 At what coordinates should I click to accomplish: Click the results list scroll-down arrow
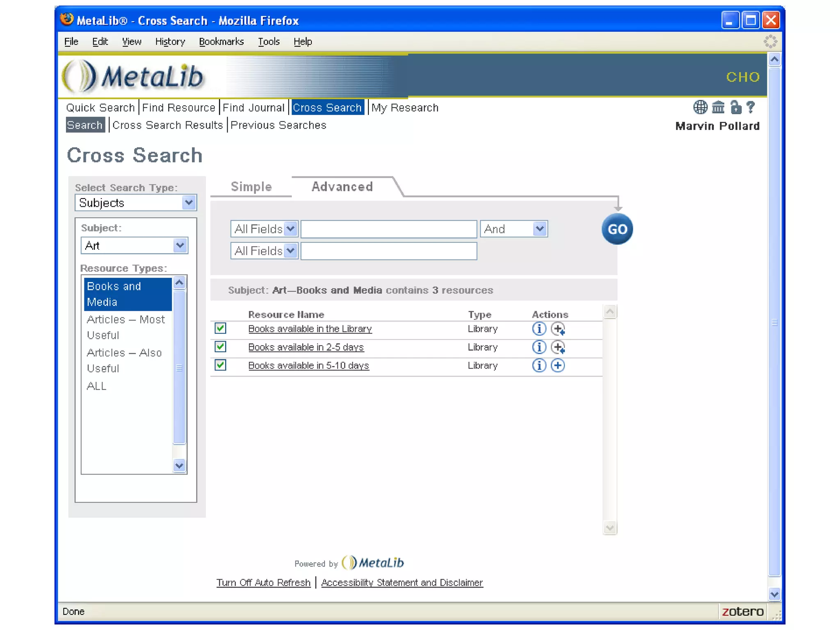pyautogui.click(x=610, y=527)
